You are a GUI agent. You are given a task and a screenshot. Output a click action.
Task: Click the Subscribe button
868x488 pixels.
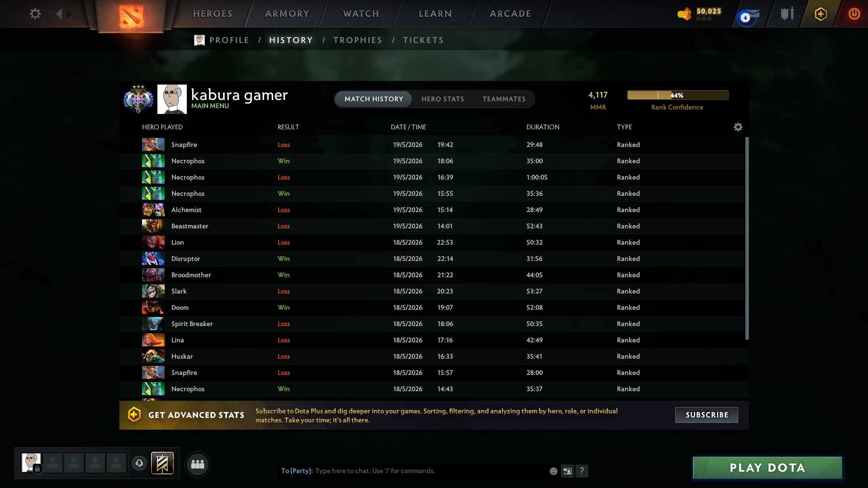(707, 415)
